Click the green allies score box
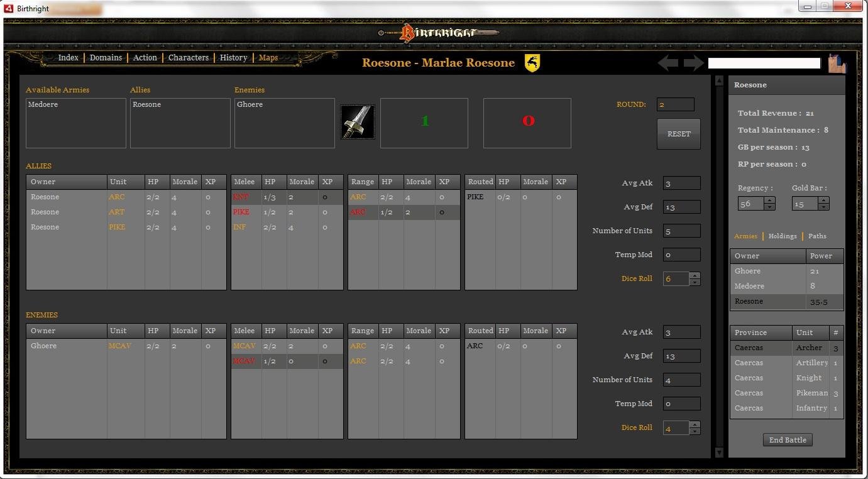The image size is (868, 479). click(x=424, y=123)
